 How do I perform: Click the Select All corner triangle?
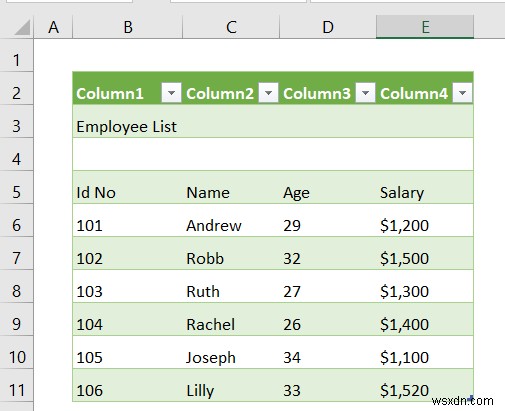click(x=22, y=27)
